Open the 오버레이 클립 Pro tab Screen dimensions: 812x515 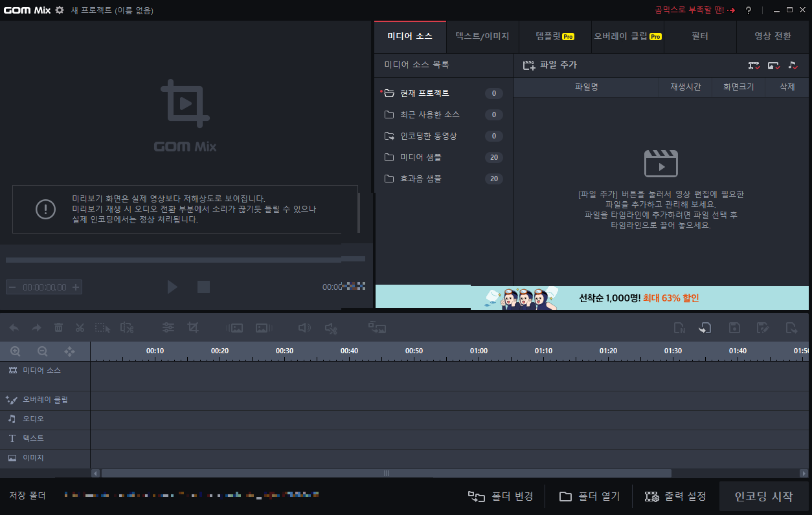coord(627,37)
